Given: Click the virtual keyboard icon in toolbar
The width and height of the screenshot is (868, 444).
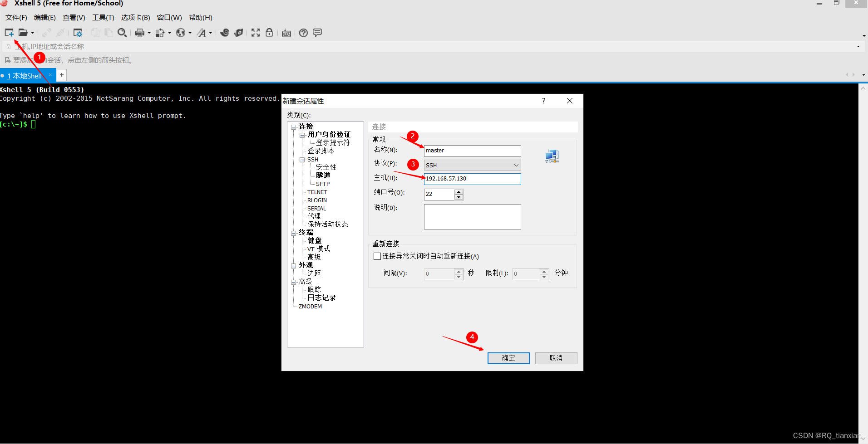Looking at the screenshot, I should pos(286,33).
